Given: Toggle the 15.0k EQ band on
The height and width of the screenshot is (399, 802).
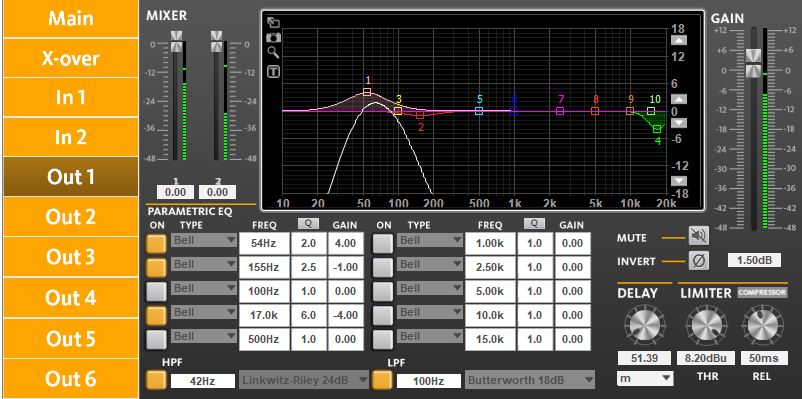Looking at the screenshot, I should point(383,340).
